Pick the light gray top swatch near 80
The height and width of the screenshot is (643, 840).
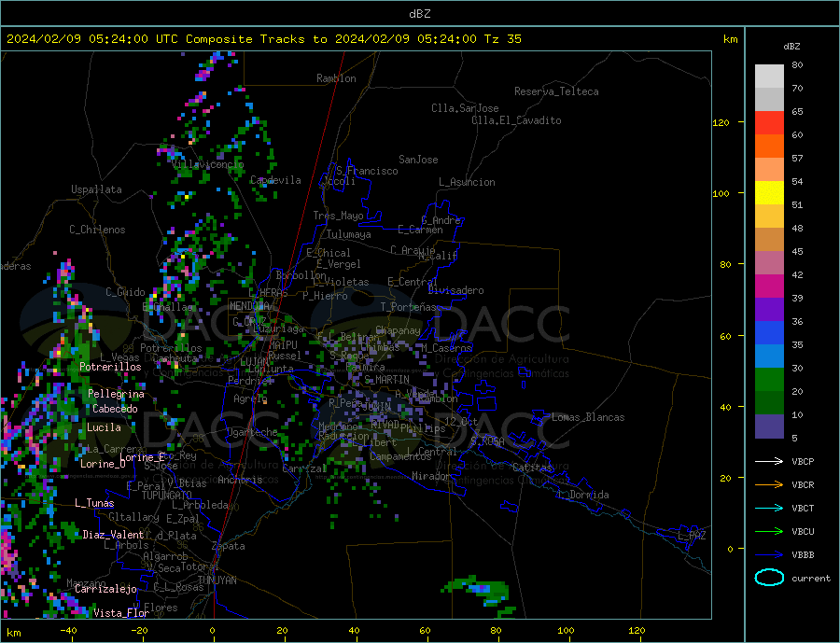click(x=769, y=77)
